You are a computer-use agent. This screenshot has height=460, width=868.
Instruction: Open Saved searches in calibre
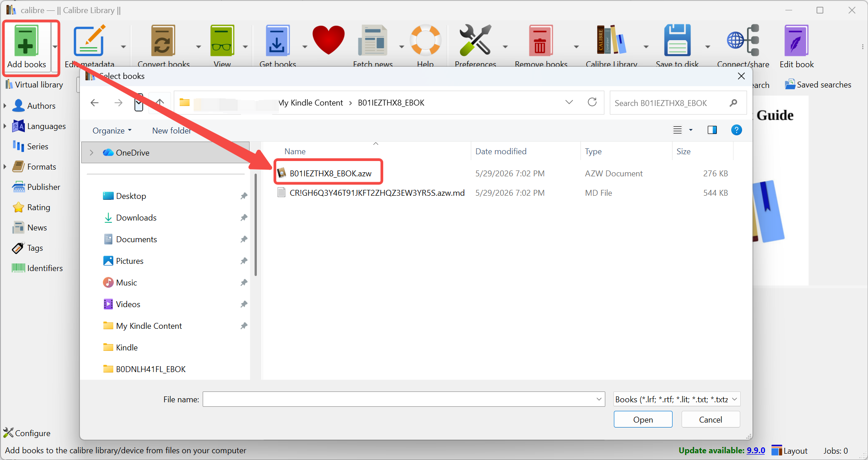(818, 84)
